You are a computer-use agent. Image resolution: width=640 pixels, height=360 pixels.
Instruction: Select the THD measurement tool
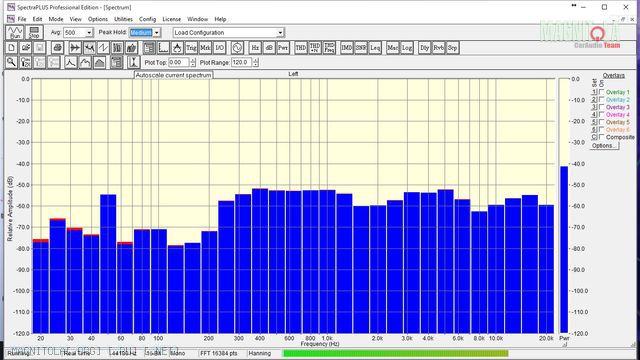[301, 48]
